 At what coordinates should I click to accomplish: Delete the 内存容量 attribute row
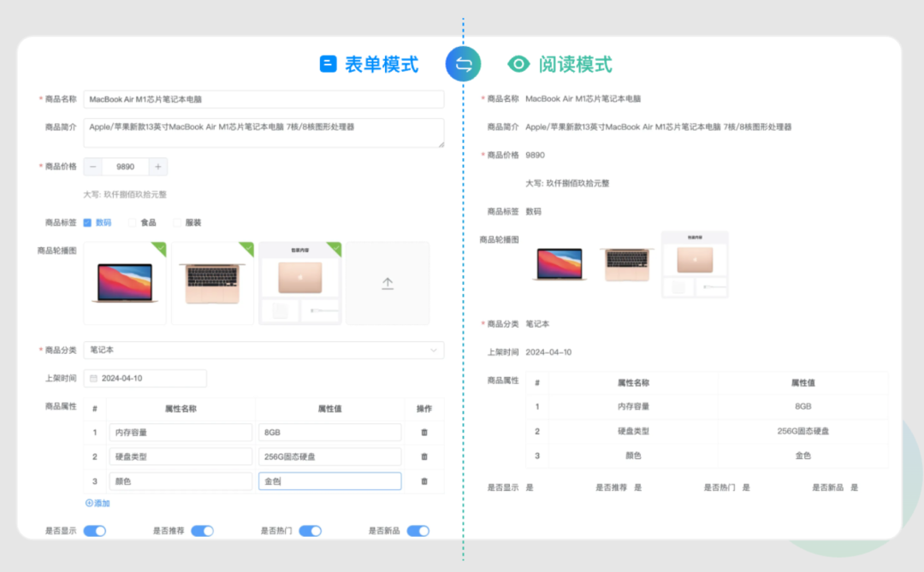tap(424, 433)
